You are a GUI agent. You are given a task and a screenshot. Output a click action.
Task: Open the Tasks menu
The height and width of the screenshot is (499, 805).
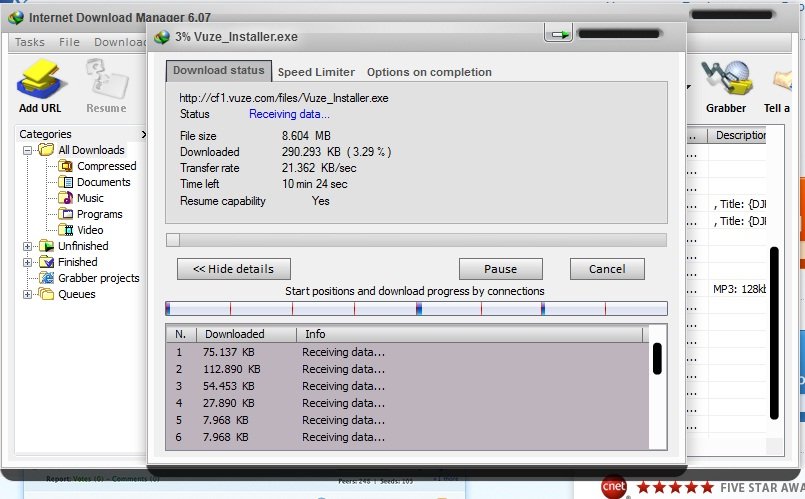coord(29,42)
